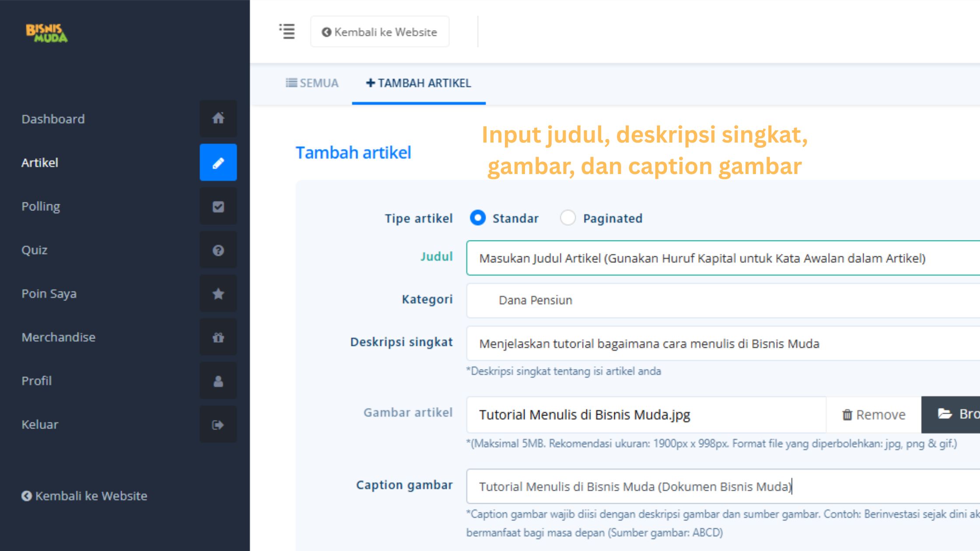Screen dimensions: 980x551
Task: Click the Tambah artikel heading
Action: pos(353,153)
